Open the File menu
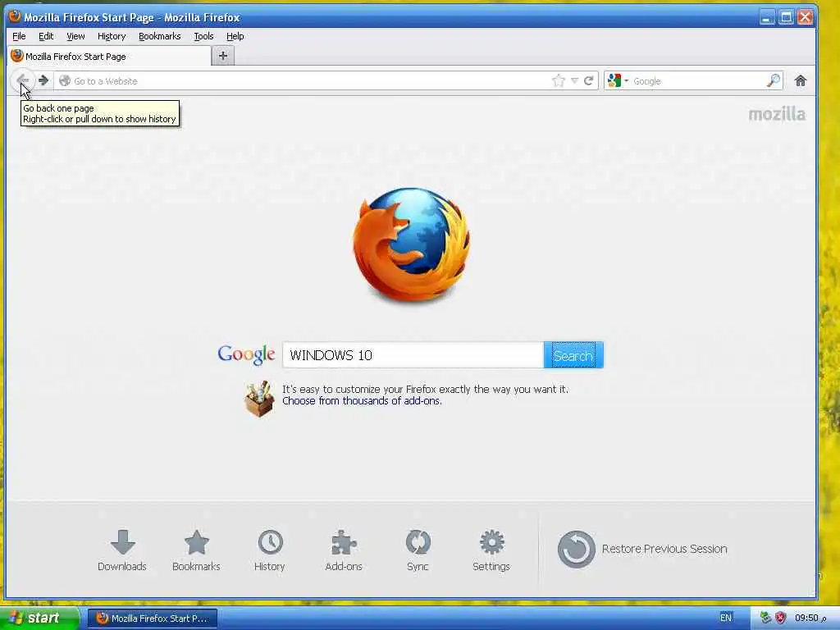This screenshot has height=630, width=840. (x=19, y=36)
